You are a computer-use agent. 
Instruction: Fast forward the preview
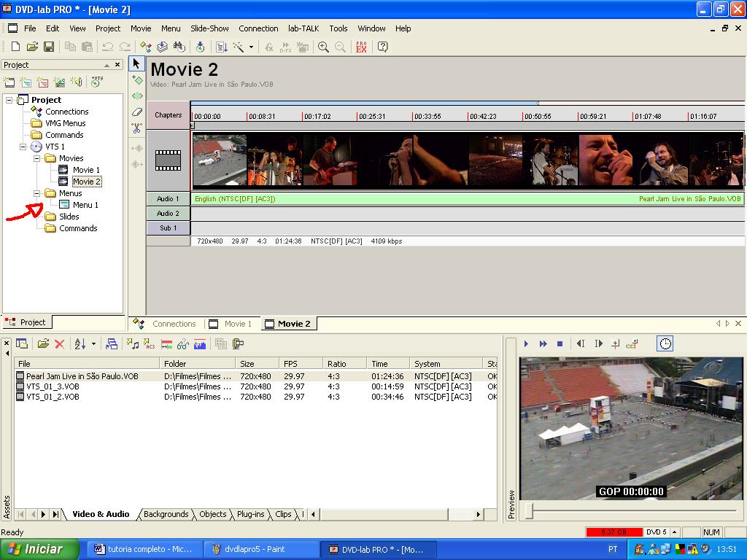pyautogui.click(x=543, y=344)
